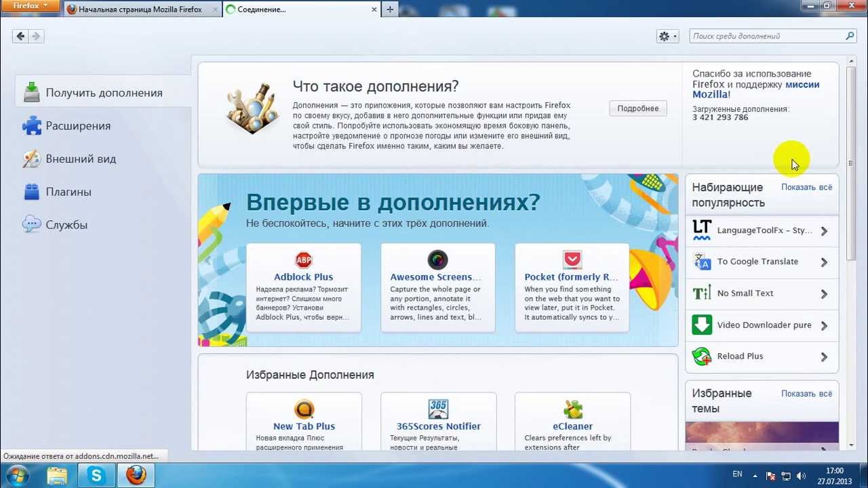868x488 pixels.
Task: Switch to Начальная страница Mozilla Firefox tab
Action: click(x=142, y=9)
